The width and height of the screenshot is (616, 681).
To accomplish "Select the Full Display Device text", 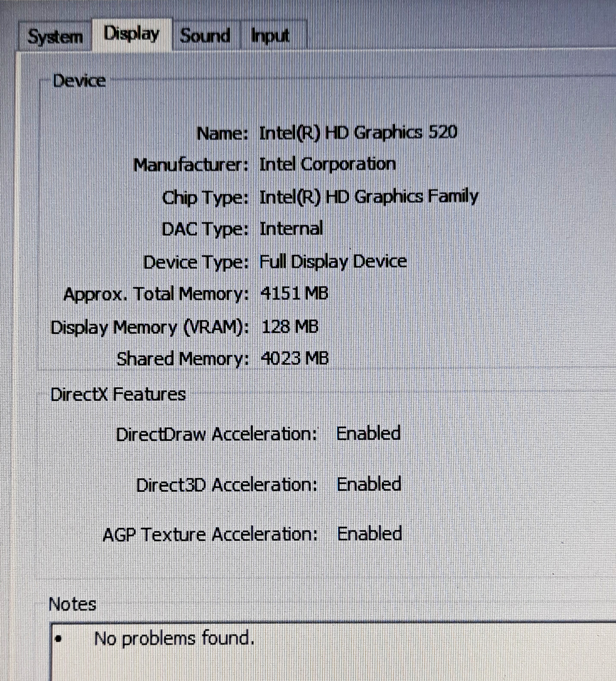I will point(333,262).
